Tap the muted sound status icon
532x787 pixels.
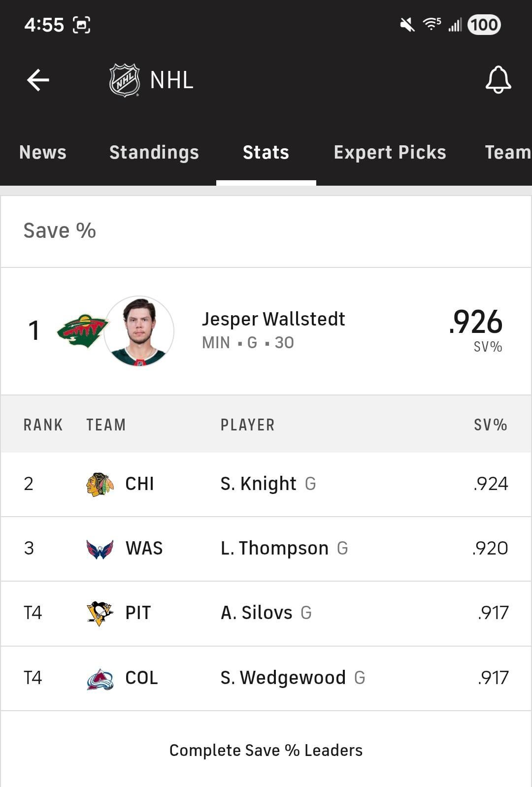tap(407, 24)
